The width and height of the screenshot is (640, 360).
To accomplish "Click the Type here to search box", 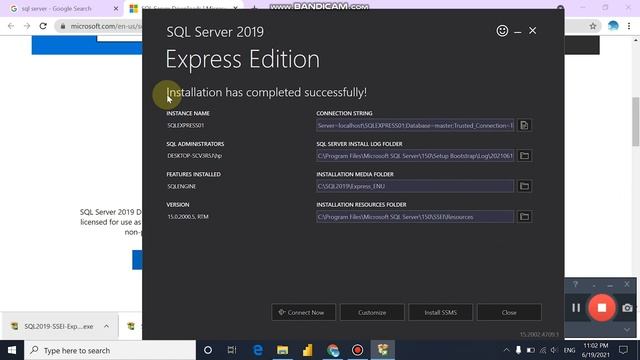I will (110, 350).
